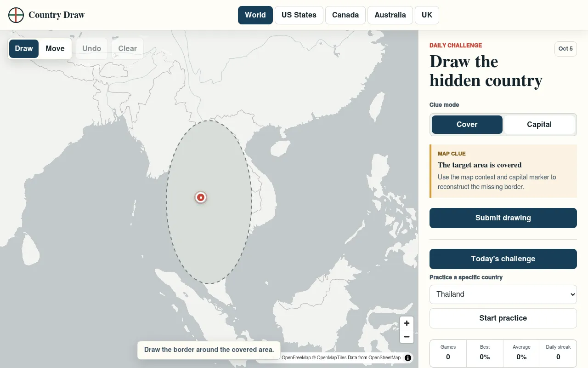Switch to Canada tab

pyautogui.click(x=345, y=15)
